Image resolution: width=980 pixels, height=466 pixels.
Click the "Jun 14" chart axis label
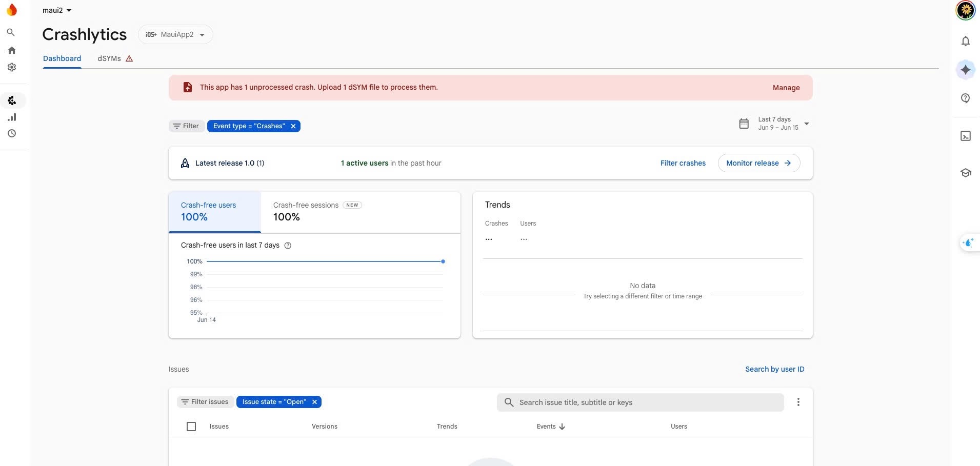tap(207, 320)
